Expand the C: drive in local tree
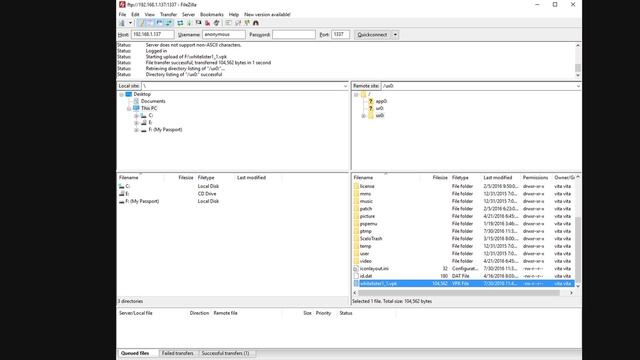The image size is (640, 360). click(136, 116)
